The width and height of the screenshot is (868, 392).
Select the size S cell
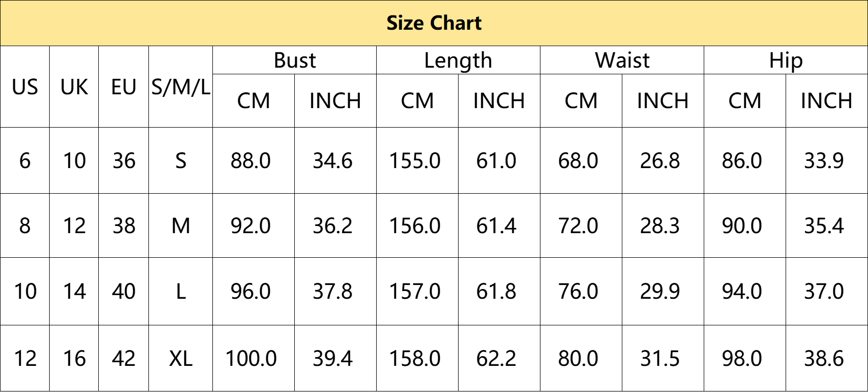click(x=181, y=161)
